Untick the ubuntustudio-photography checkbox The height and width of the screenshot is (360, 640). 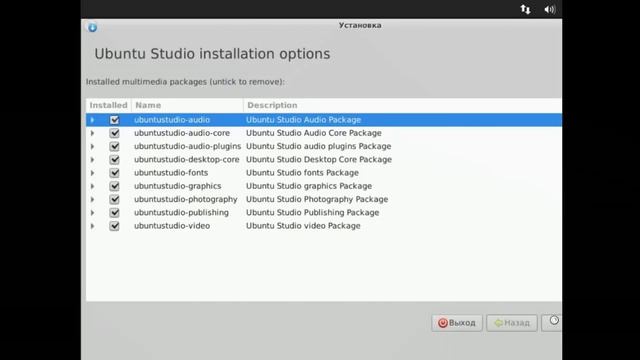(x=114, y=199)
